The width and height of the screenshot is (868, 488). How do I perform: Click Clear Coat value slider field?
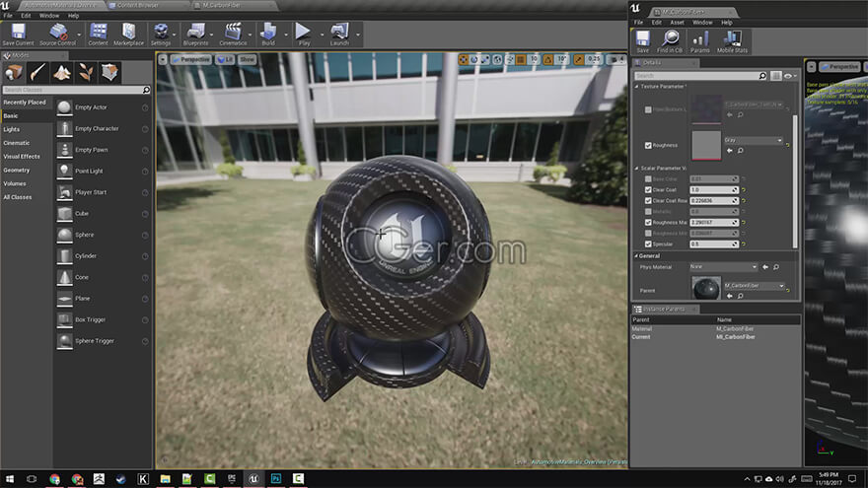click(x=714, y=189)
